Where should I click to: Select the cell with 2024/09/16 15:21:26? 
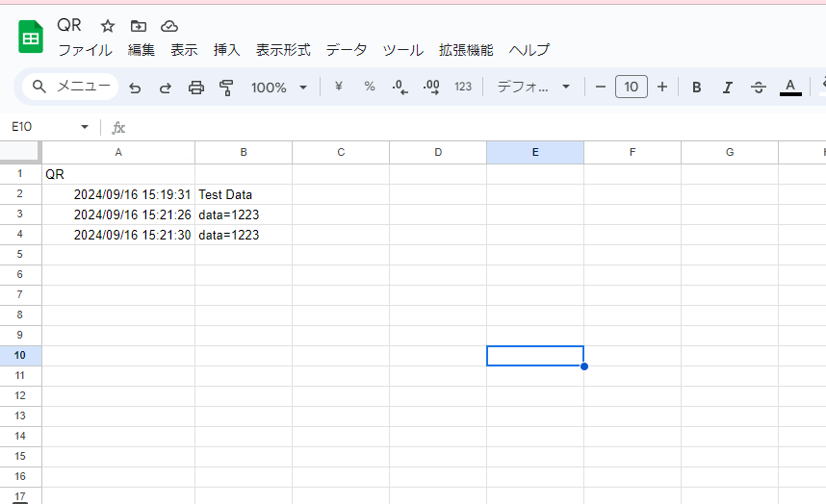click(118, 214)
